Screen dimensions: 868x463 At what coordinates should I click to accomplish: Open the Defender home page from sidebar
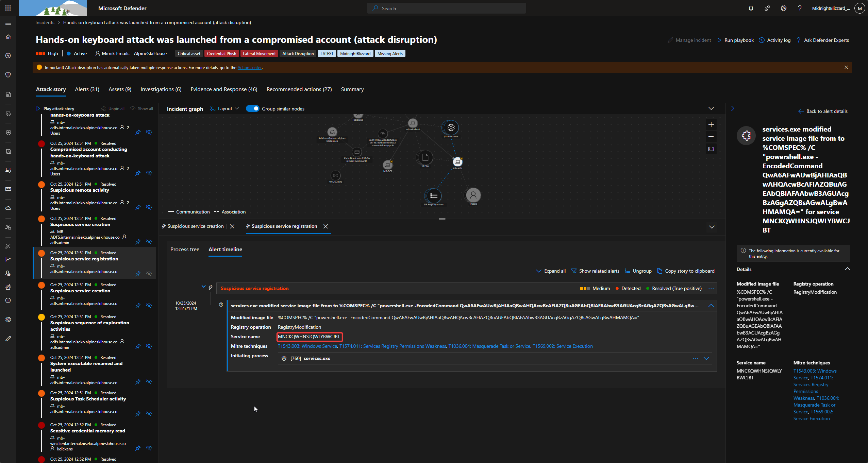click(8, 37)
